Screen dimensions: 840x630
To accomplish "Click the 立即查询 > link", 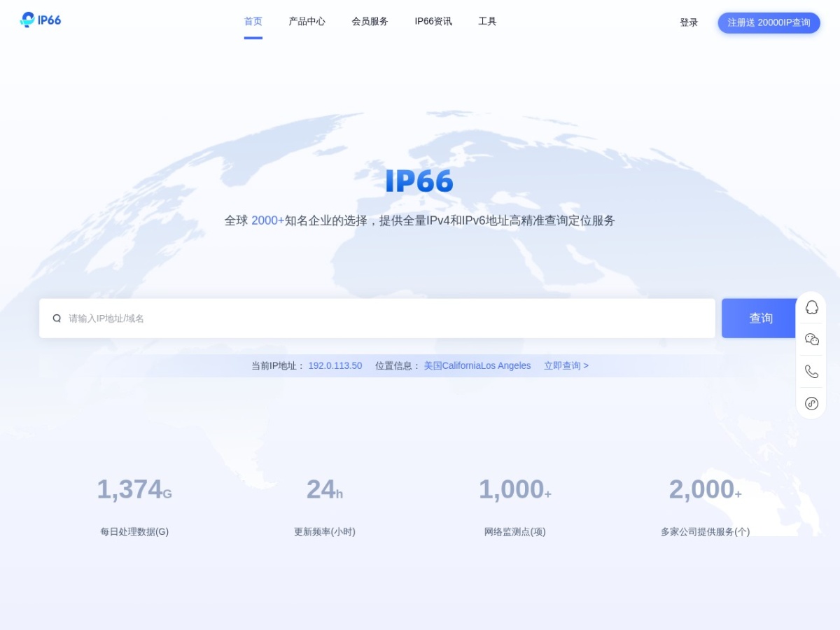I will (x=566, y=365).
